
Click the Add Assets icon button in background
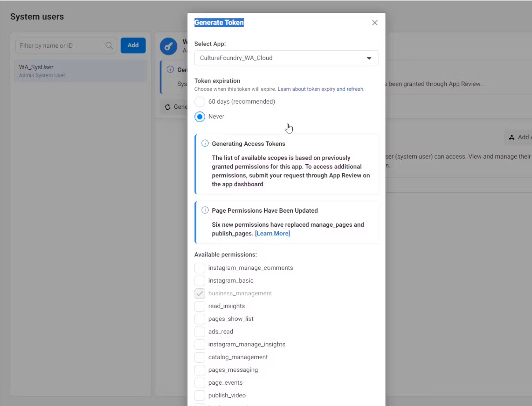[x=512, y=137]
